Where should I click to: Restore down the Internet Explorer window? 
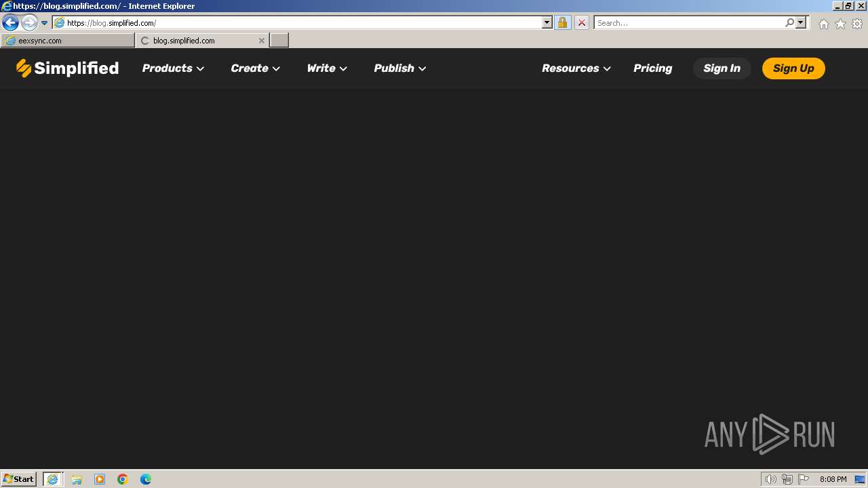tap(848, 5)
